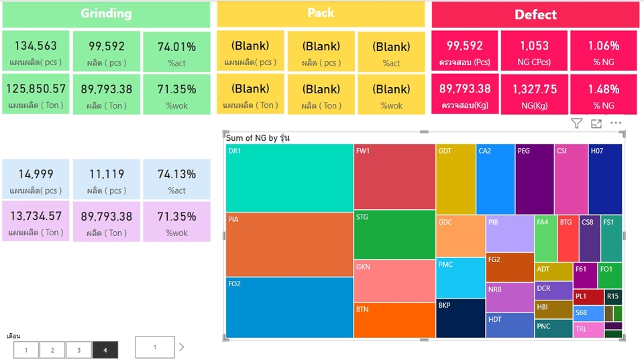
Task: Click the 74.01% %act card
Action: [176, 52]
